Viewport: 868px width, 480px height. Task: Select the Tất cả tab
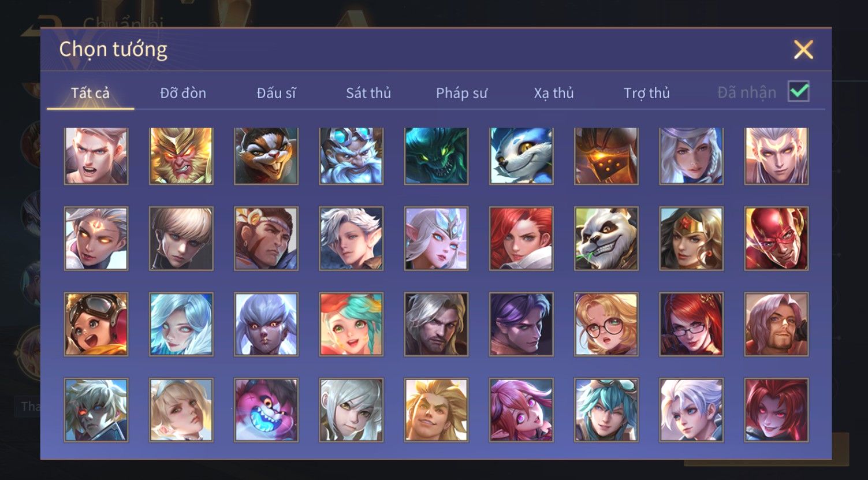coord(90,93)
